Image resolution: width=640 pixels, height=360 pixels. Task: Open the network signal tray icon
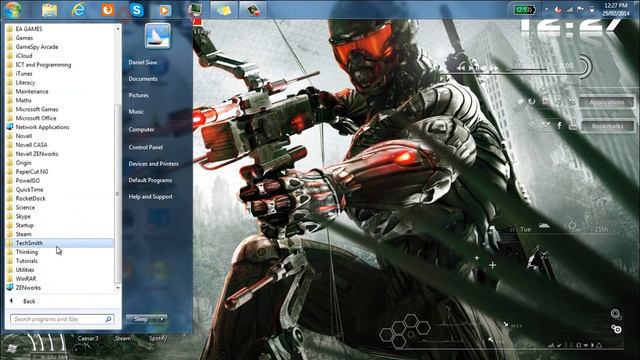click(569, 9)
